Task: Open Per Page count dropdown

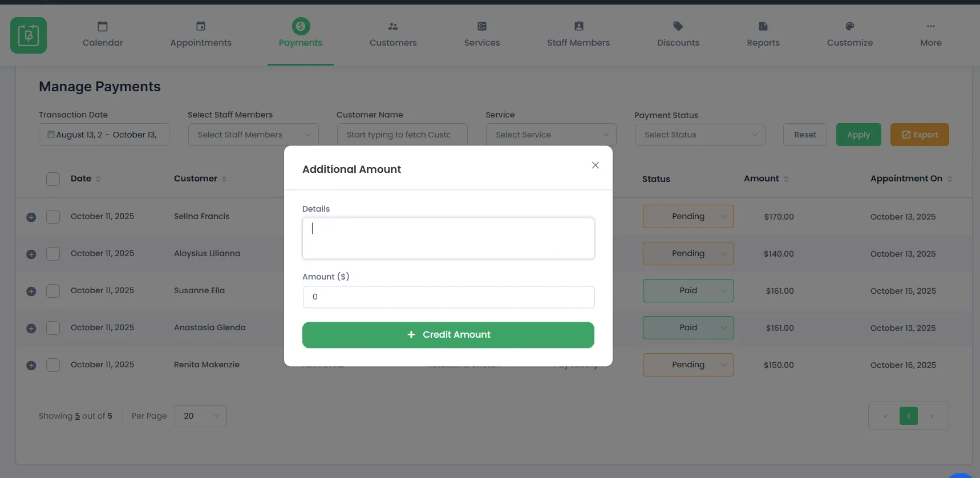Action: (x=201, y=416)
